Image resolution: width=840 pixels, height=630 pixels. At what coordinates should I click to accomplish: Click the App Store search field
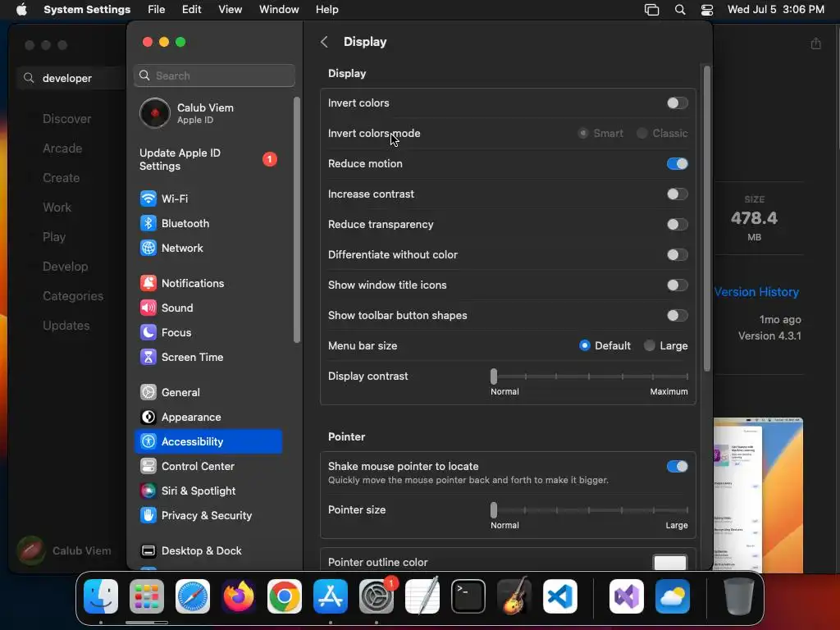point(72,78)
